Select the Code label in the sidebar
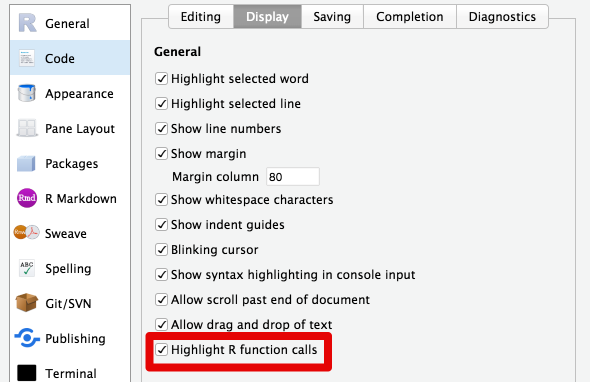 click(60, 59)
